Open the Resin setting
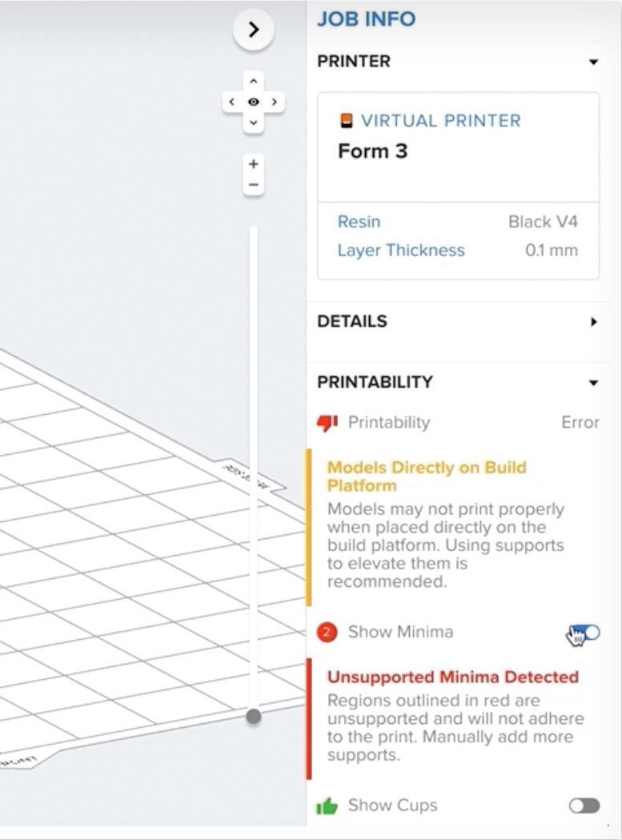Screen dimensions: 622x840 tap(359, 222)
